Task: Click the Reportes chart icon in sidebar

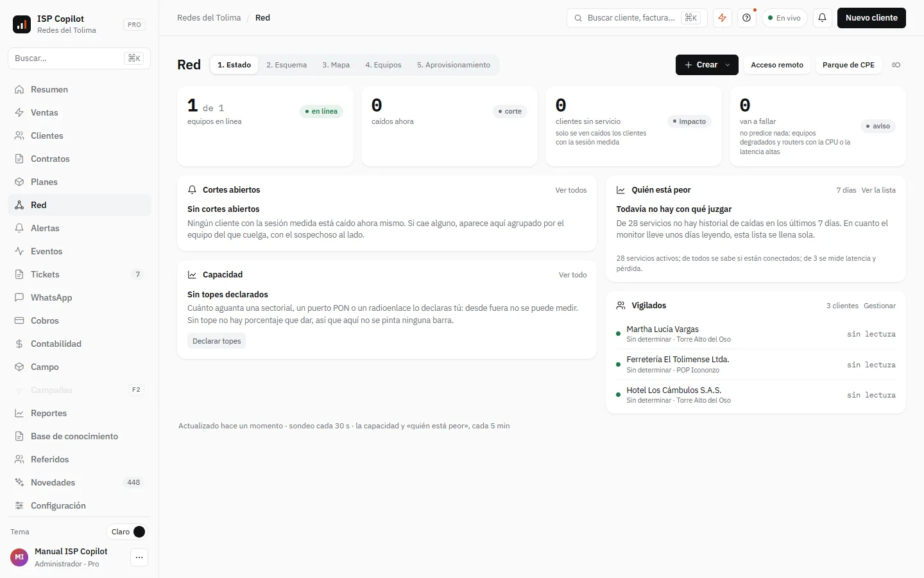Action: pyautogui.click(x=19, y=413)
